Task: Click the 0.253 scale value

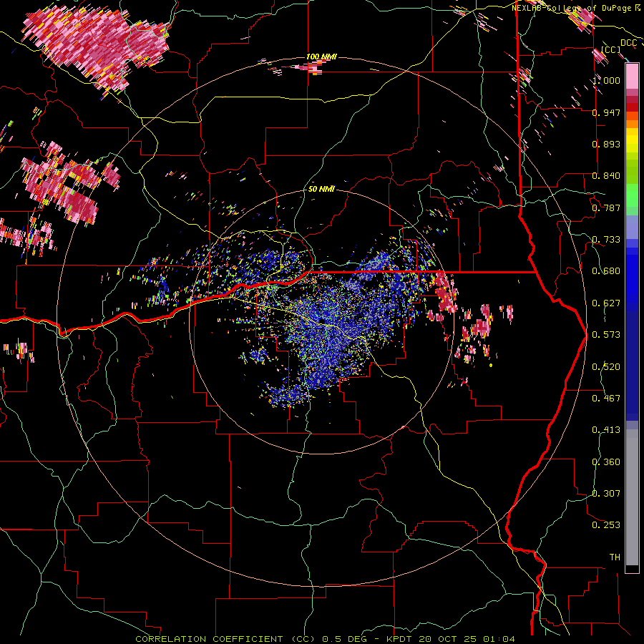Action: [606, 525]
